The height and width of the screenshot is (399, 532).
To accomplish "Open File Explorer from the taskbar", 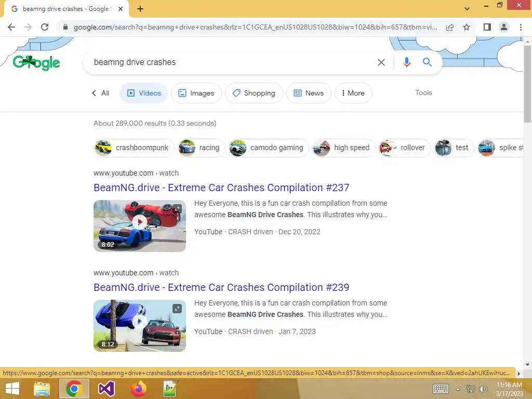I will tap(42, 389).
